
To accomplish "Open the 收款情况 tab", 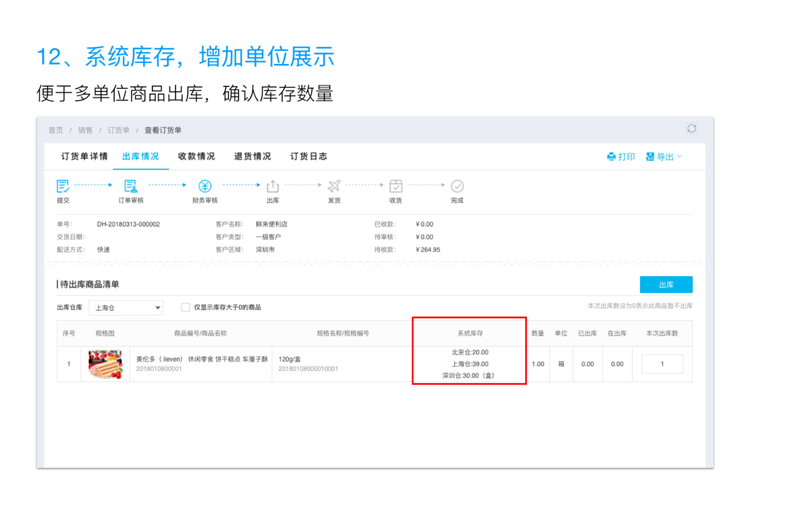I will (x=196, y=156).
